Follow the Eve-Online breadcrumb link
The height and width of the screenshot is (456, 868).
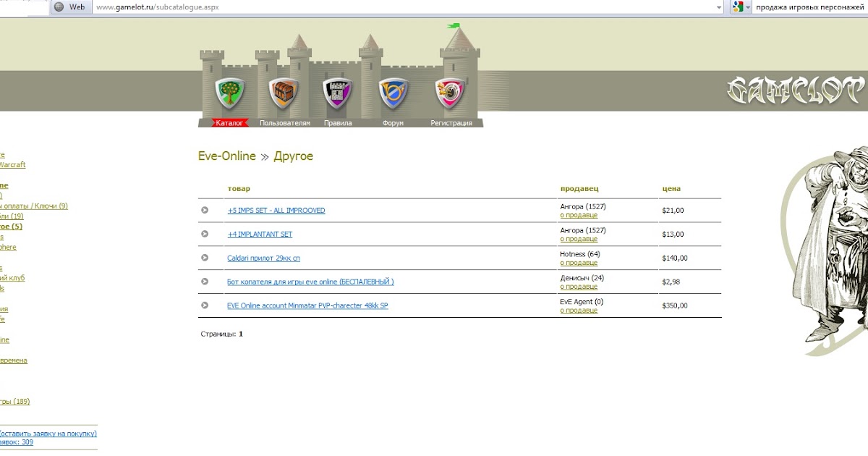(x=227, y=156)
